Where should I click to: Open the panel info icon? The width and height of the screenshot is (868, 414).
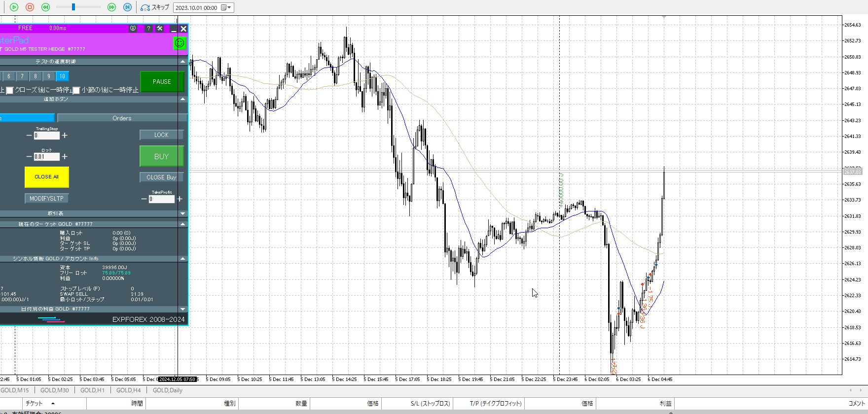(133, 29)
